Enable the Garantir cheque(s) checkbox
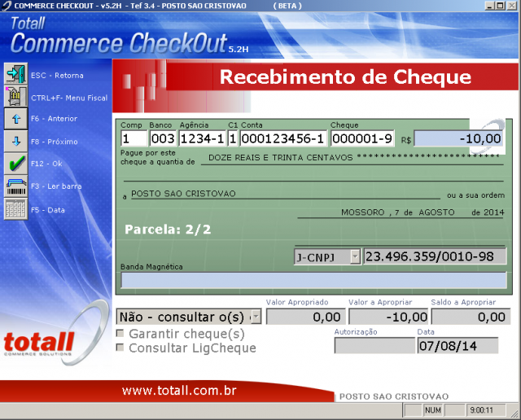Image resolution: width=521 pixels, height=420 pixels. (120, 333)
